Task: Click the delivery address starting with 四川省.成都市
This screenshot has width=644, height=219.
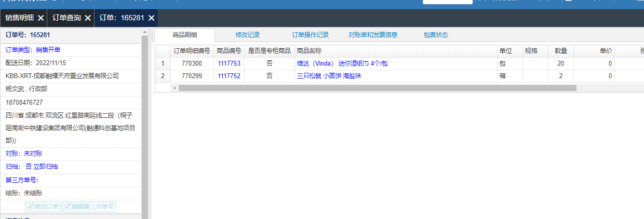Action: pos(70,128)
